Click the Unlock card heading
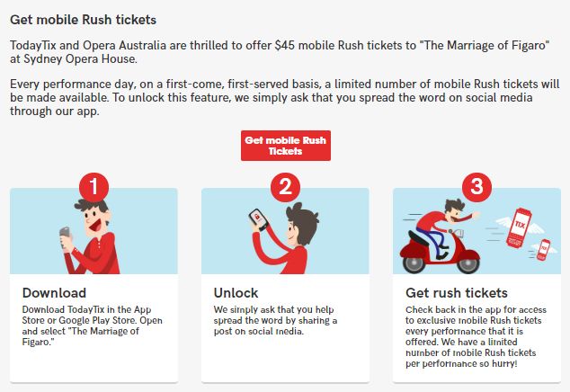The height and width of the screenshot is (392, 570). 236,293
